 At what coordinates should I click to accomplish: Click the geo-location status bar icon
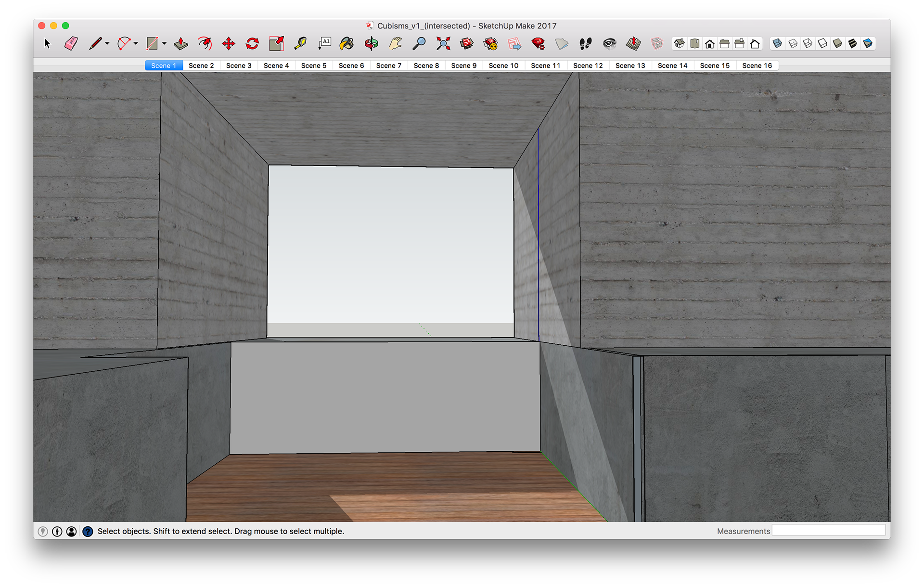pos(43,531)
